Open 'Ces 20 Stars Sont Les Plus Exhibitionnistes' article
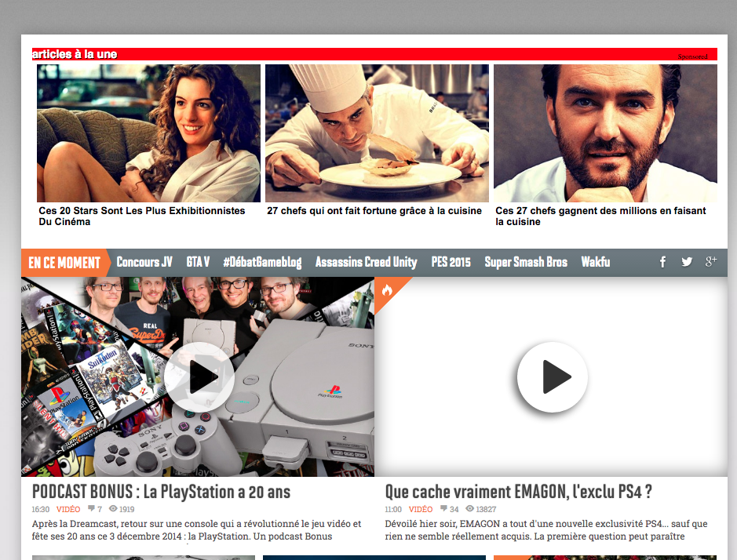This screenshot has width=737, height=560. [x=142, y=216]
